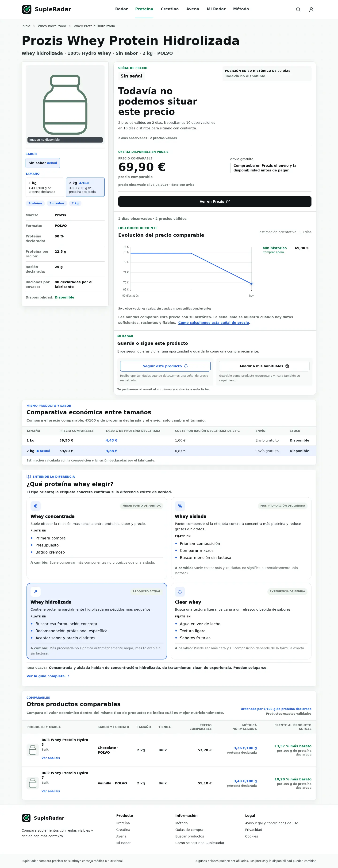Open Guías de compra footer link
Viewport: 338px width, 868px height.
coord(189,829)
